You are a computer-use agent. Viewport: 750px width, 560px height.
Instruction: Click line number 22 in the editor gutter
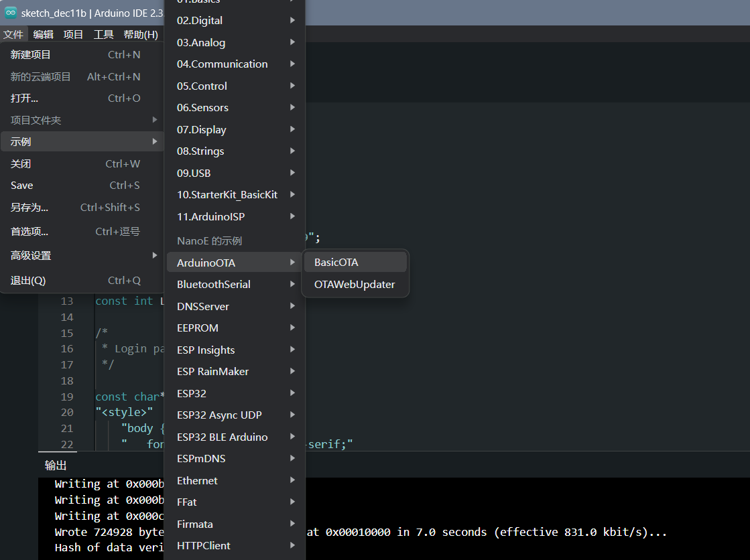67,445
